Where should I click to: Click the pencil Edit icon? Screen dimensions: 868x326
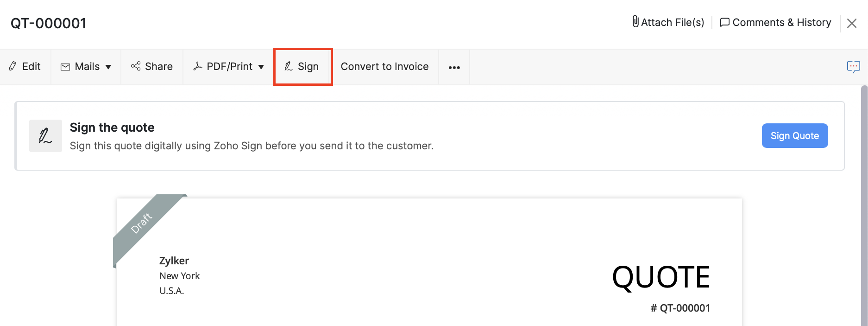pos(13,66)
